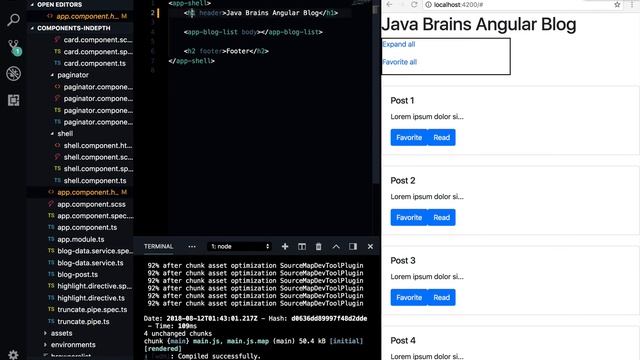
Task: Click the Footer line in editor
Action: [226, 51]
